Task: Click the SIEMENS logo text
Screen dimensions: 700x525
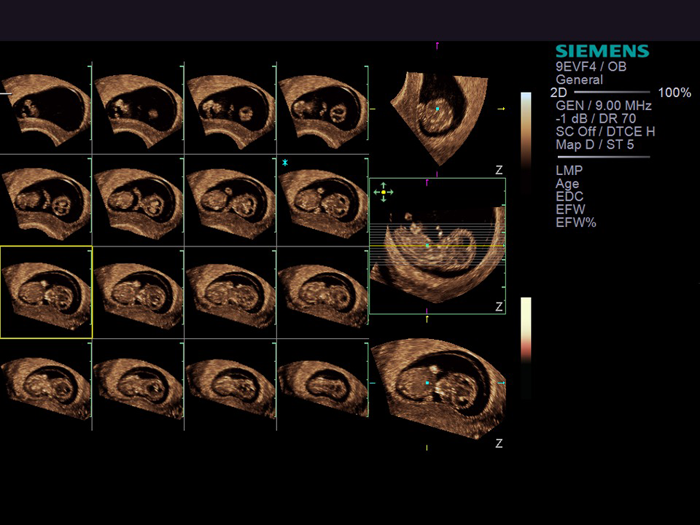Action: coord(602,51)
